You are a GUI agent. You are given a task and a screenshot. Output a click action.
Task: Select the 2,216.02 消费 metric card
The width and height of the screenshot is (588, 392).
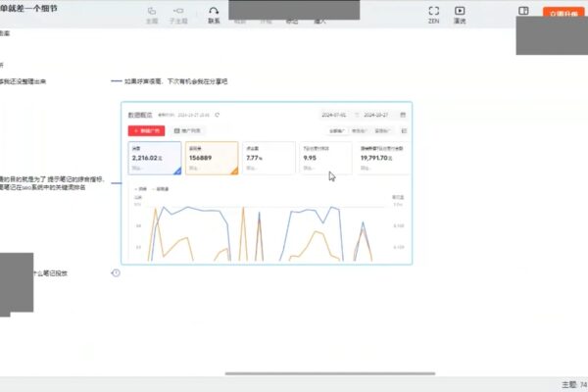(x=155, y=158)
